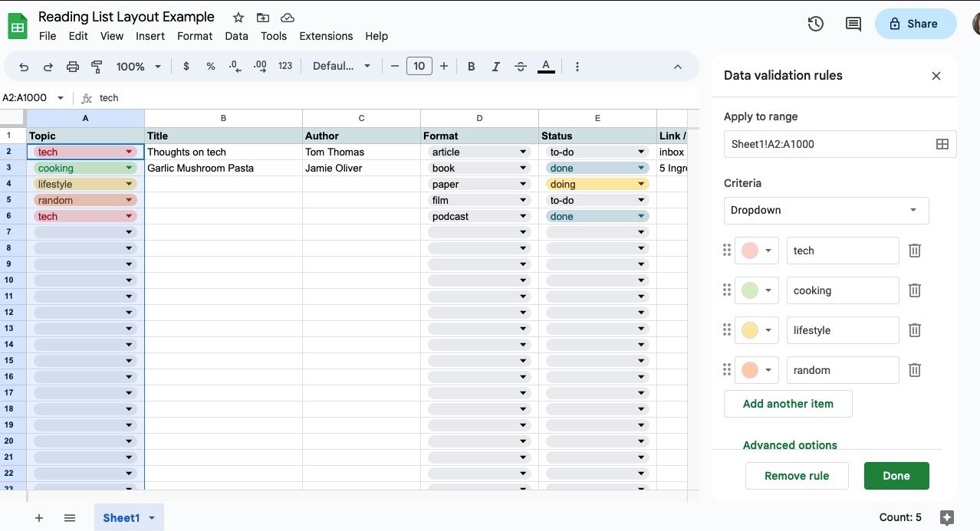Decrease decimal places icon
Image resolution: width=980 pixels, height=531 pixels.
coord(235,67)
